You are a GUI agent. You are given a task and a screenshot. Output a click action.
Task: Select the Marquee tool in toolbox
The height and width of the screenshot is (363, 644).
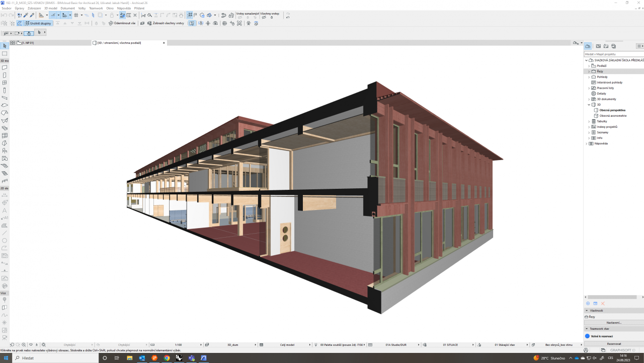point(5,53)
